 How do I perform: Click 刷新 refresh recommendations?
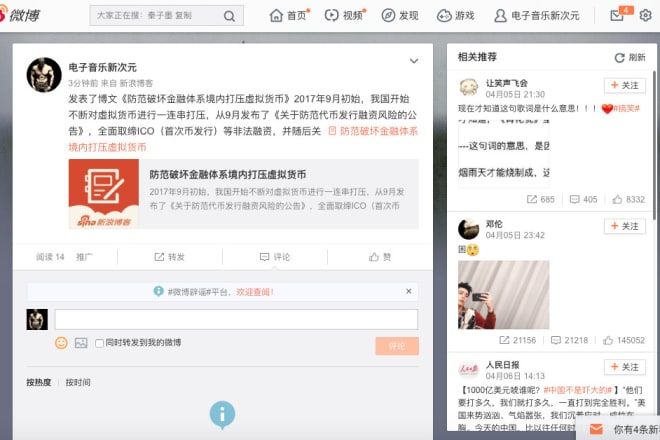(x=630, y=58)
